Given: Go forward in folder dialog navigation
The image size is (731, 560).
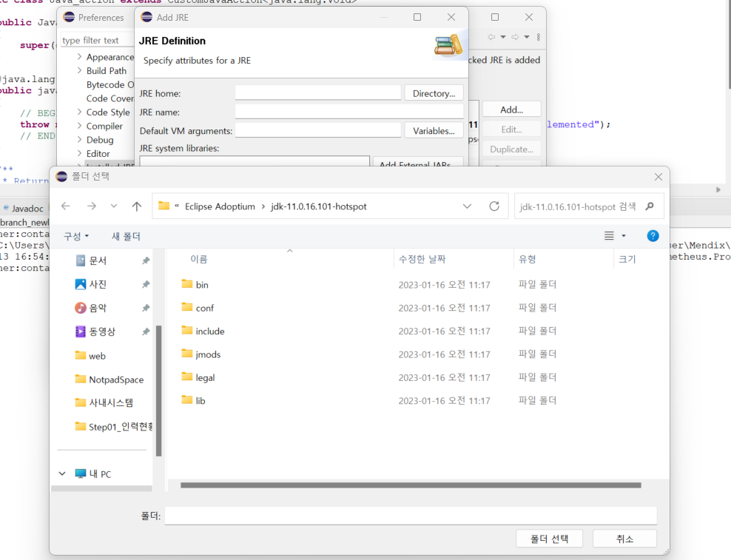Looking at the screenshot, I should tap(92, 206).
